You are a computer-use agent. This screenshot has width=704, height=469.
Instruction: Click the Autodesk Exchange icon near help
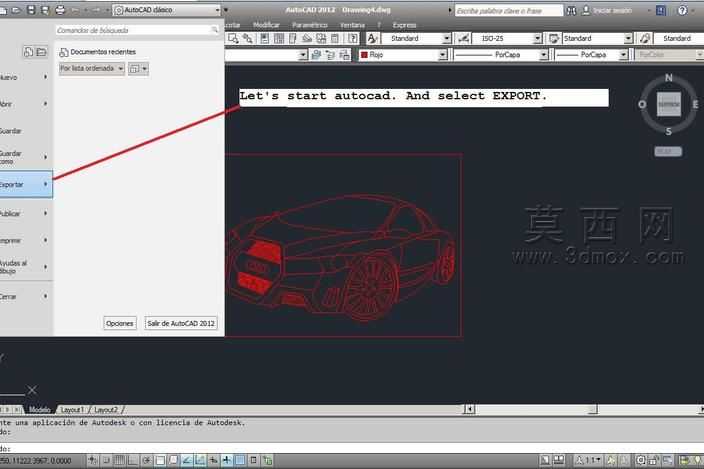click(661, 10)
